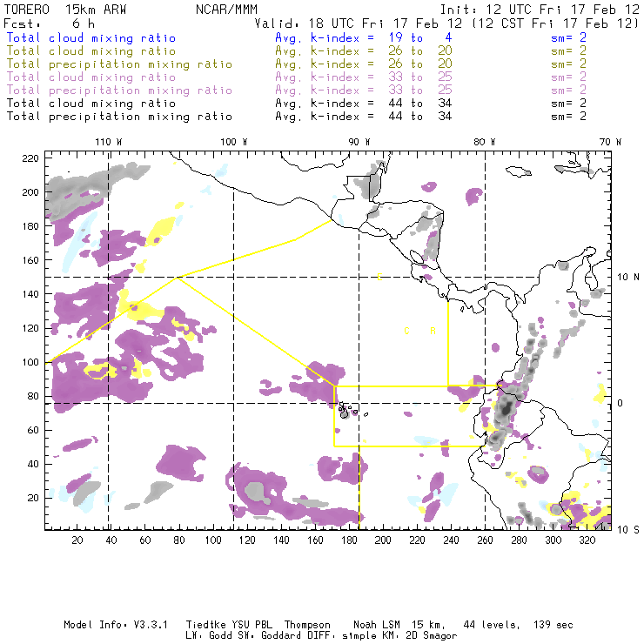This screenshot has height=644, width=644.
Task: Click the x-axis tick label "260"
Action: coord(485,540)
